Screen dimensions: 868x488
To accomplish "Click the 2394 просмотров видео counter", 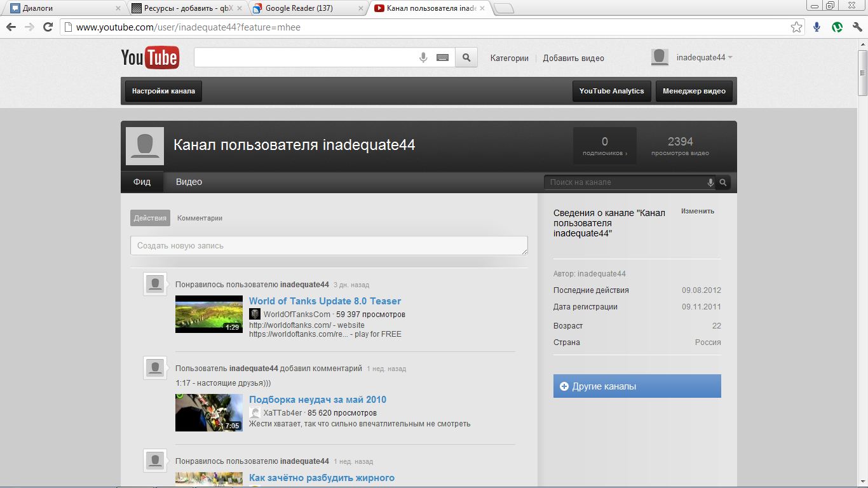I will (x=680, y=146).
